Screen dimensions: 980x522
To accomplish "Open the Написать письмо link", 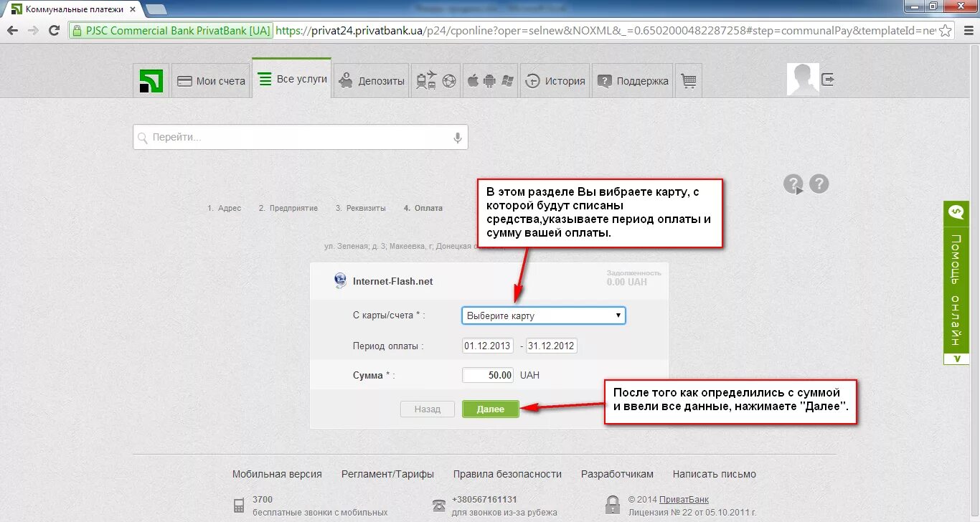I will click(715, 474).
